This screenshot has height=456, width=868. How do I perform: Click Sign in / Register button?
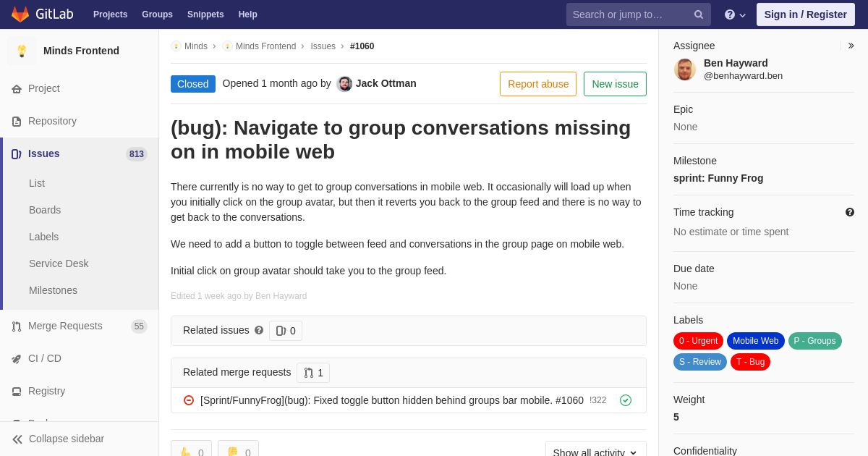pos(805,14)
